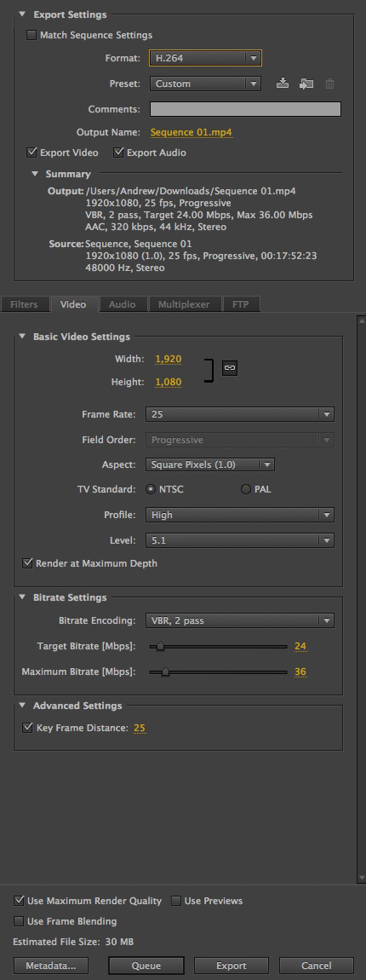Switch to the Audio tab
Image resolution: width=366 pixels, height=980 pixels.
coord(122,304)
